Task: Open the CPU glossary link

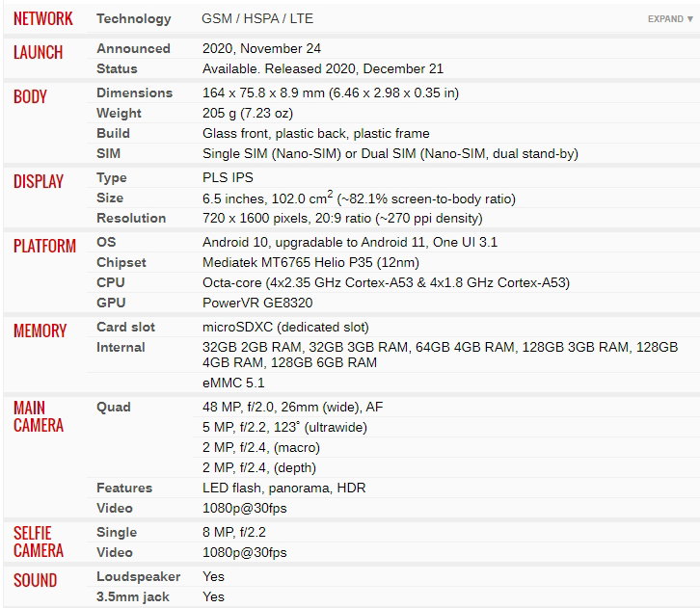Action: pos(111,283)
